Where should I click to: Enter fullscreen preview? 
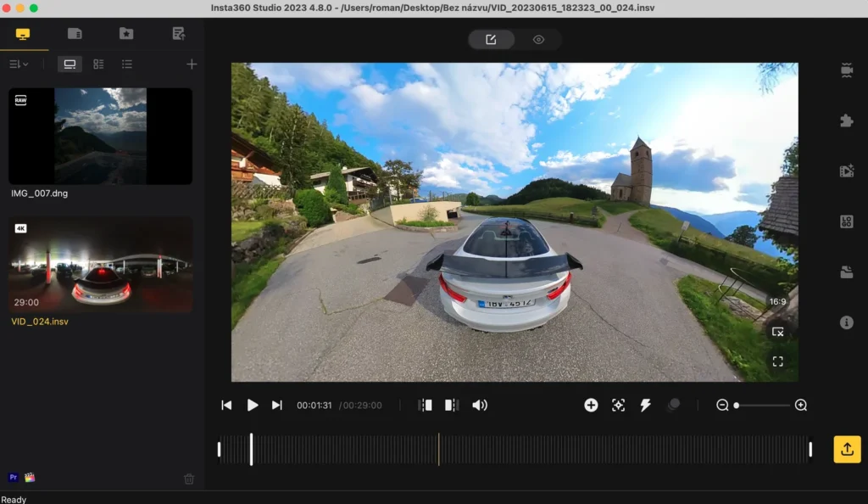(x=778, y=361)
